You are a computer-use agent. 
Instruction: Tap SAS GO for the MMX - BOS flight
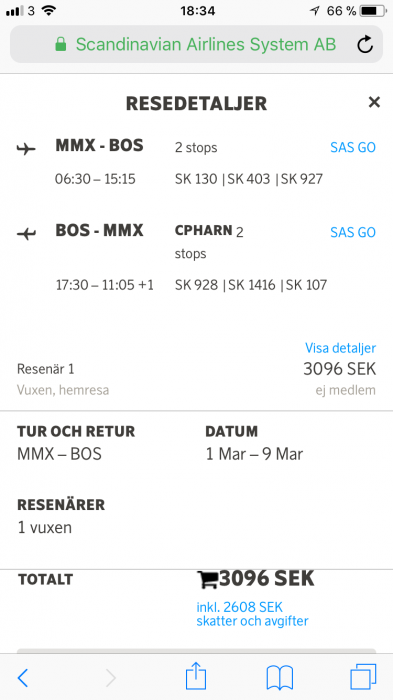tap(353, 147)
